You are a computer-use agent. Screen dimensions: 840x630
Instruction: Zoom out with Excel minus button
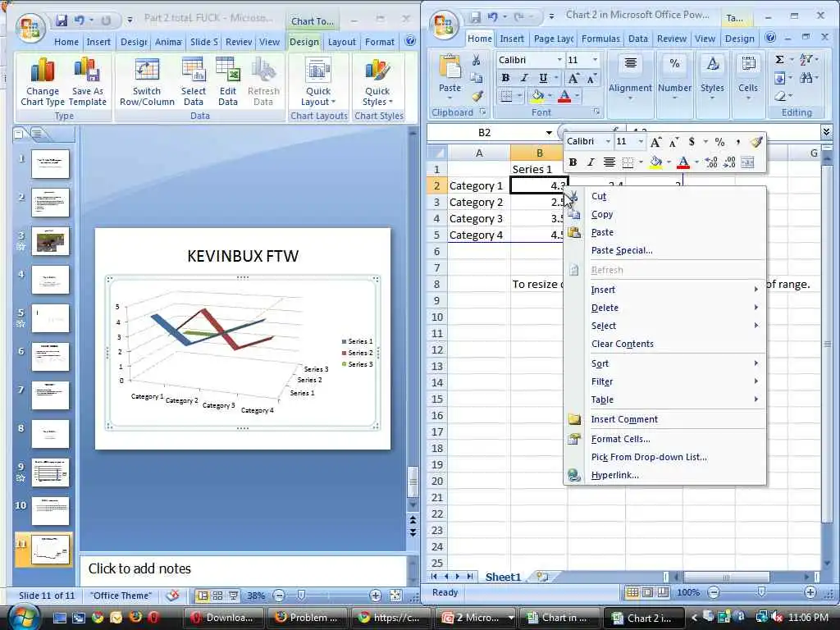click(x=714, y=592)
